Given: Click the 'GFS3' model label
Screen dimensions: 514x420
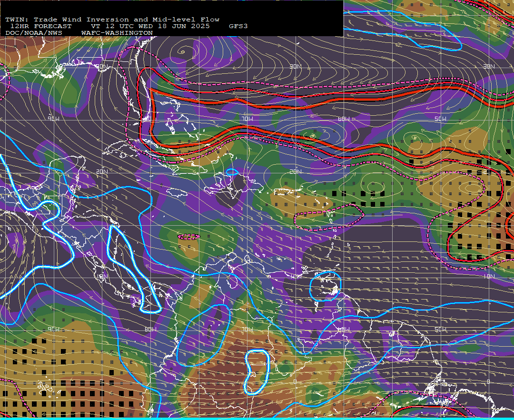Looking at the screenshot, I should (x=238, y=26).
